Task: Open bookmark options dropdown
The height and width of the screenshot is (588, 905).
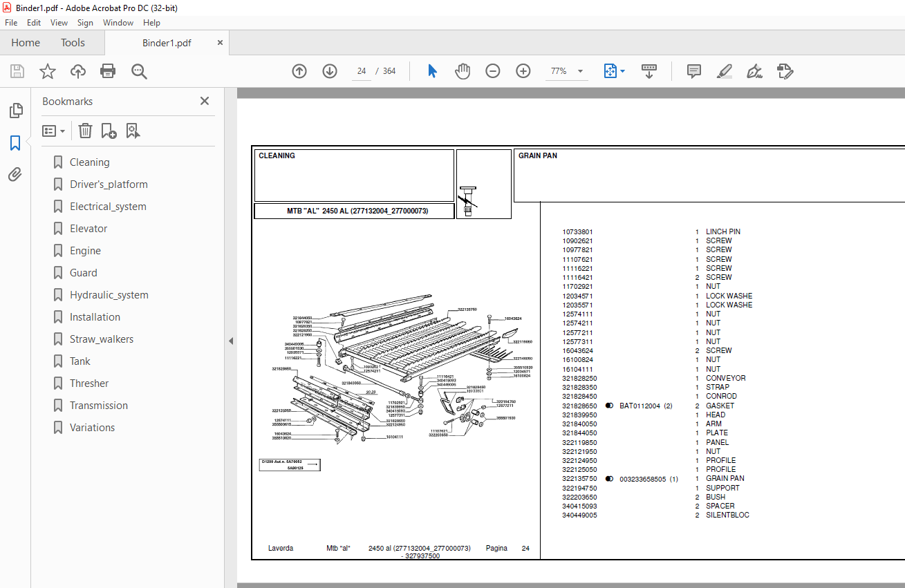Action: [x=54, y=131]
